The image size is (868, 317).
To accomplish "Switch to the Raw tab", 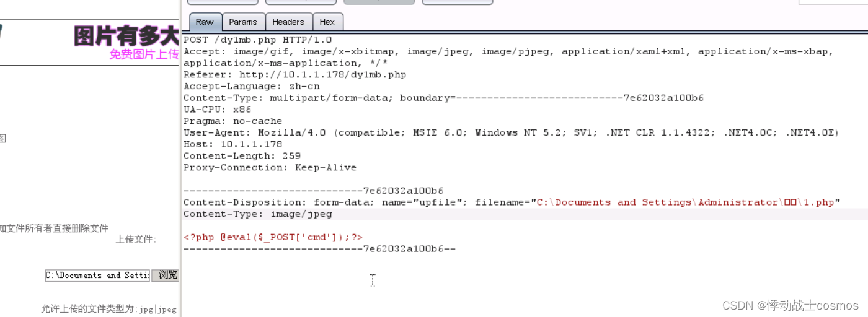I will [205, 22].
